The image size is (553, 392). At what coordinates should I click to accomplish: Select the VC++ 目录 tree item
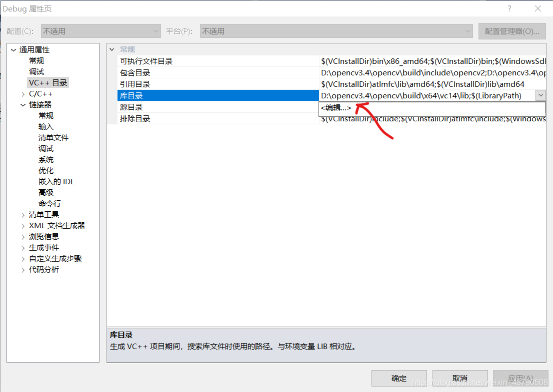[48, 83]
